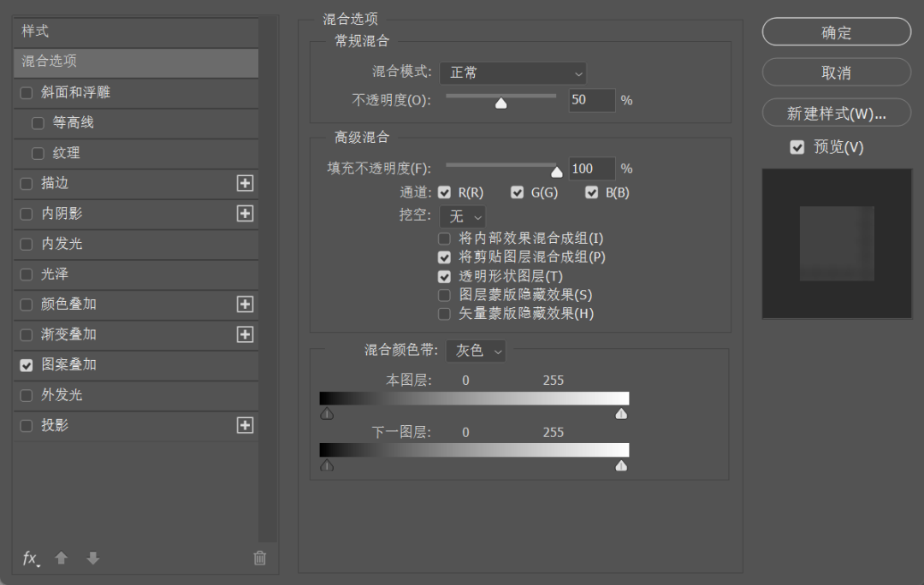Click the styles list vertical scrollbar

(268, 280)
